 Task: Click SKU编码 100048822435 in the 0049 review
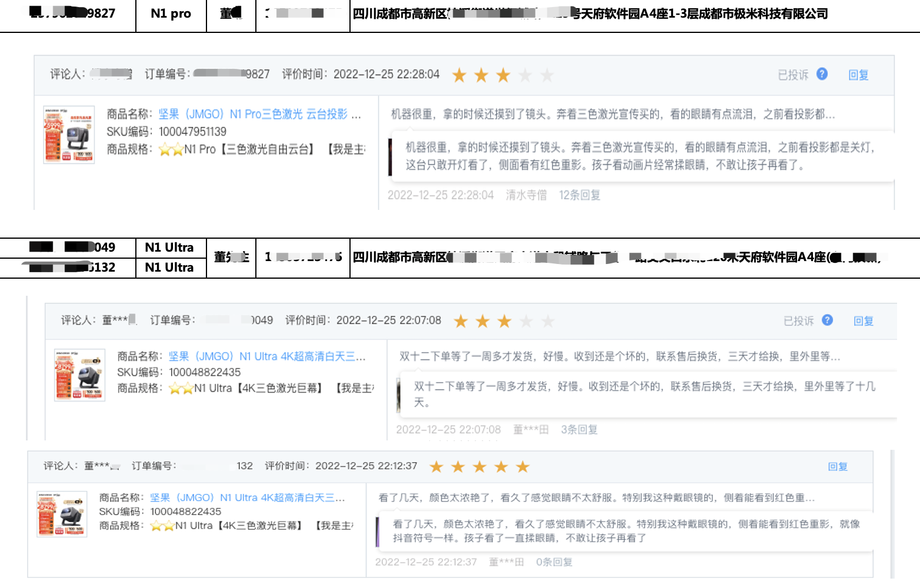(179, 372)
